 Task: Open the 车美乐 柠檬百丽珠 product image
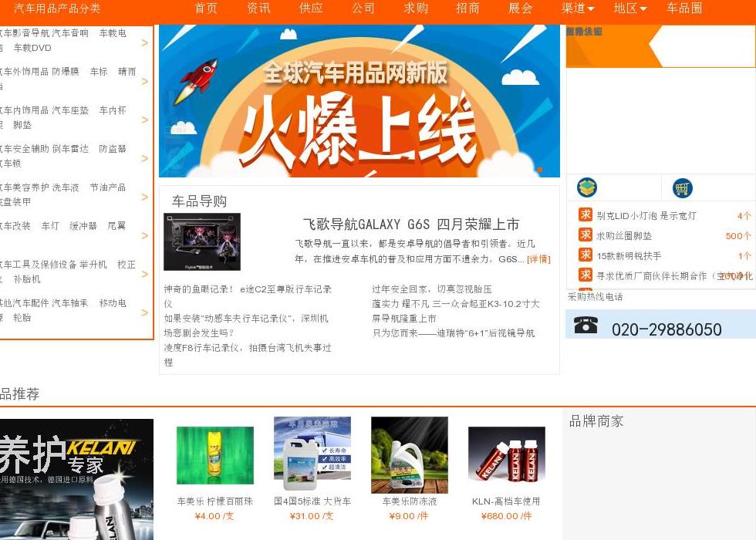215,455
